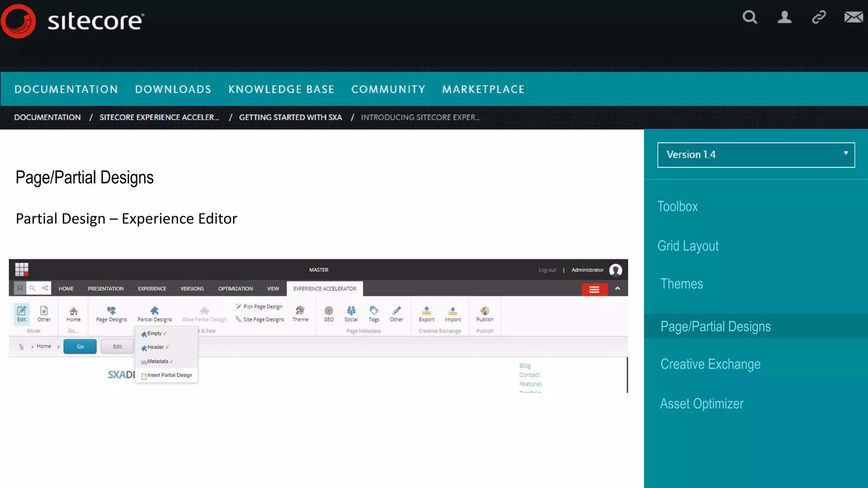Image resolution: width=868 pixels, height=488 pixels.
Task: Click Getting Started with SXA breadcrumb
Action: [x=290, y=117]
